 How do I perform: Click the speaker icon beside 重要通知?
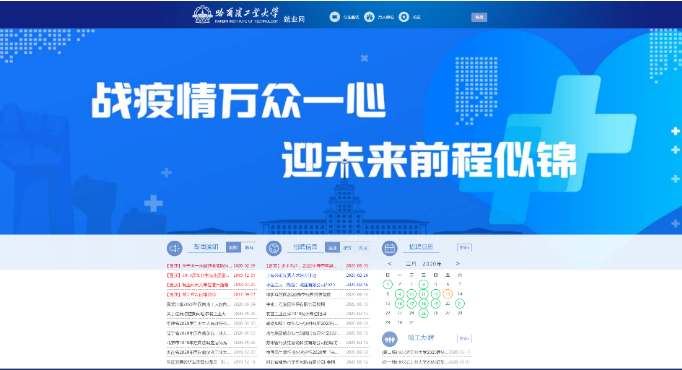(x=174, y=248)
